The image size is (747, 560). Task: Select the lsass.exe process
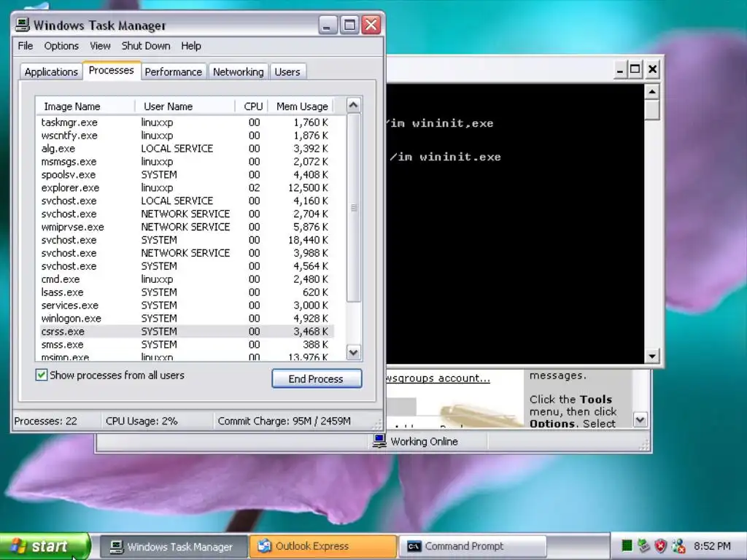coord(187,292)
